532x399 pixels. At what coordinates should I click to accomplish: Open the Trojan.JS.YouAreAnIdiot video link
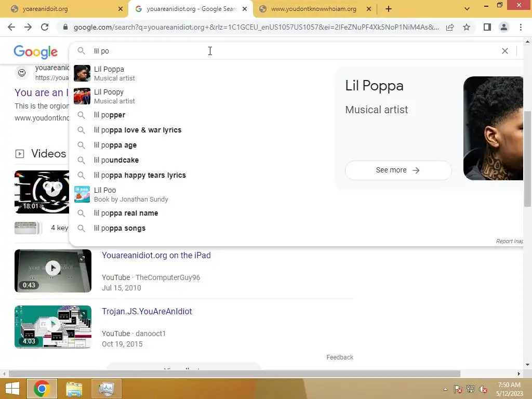147,312
